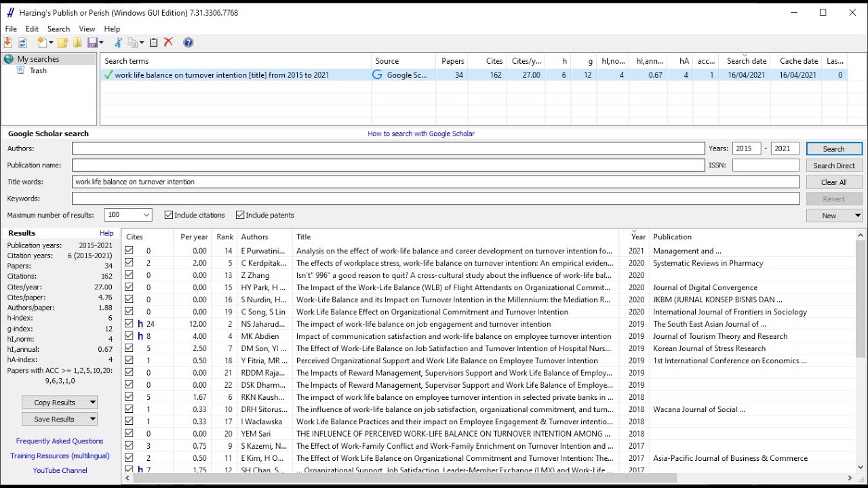Viewport: 868px width, 488px height.
Task: Click the Publish or Perish title bar icon
Action: click(10, 12)
